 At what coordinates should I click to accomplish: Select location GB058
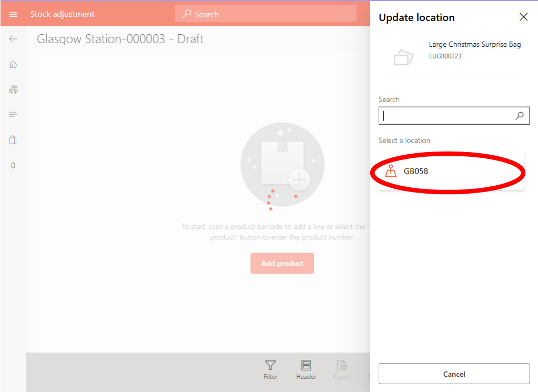tap(451, 171)
